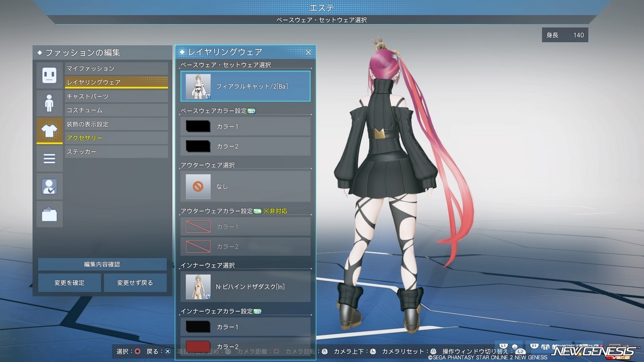This screenshot has height=362, width=644.
Task: Click 変更せず戻る to discard changes
Action: pyautogui.click(x=135, y=283)
